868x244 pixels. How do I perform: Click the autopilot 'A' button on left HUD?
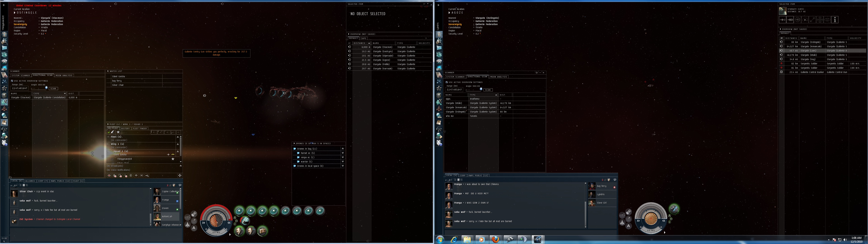(194, 228)
